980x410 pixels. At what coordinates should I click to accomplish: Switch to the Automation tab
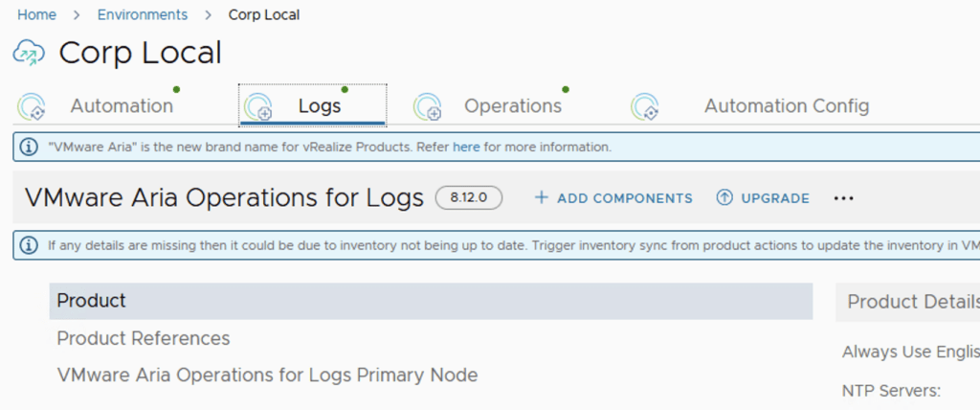(122, 105)
